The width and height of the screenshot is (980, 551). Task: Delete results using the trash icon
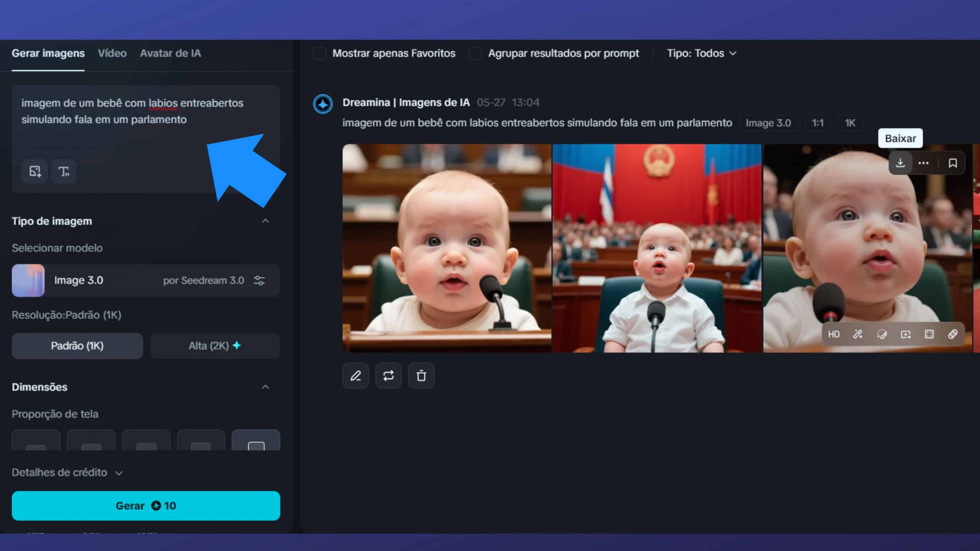pyautogui.click(x=421, y=376)
